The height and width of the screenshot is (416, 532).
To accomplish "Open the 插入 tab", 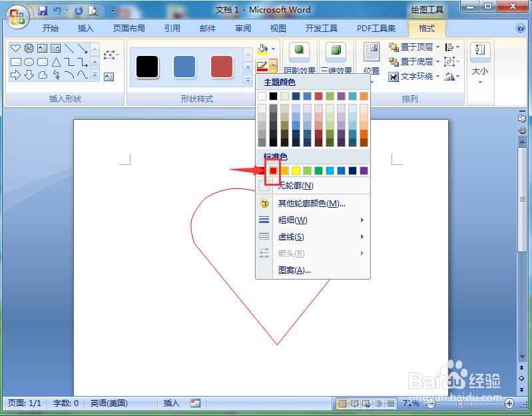I will 85,29.
